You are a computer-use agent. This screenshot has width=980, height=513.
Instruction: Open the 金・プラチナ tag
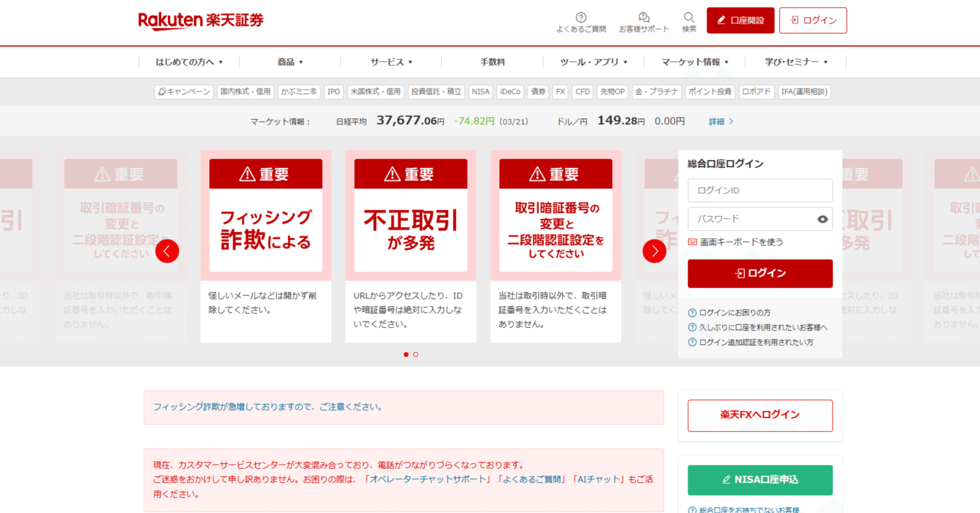point(656,92)
